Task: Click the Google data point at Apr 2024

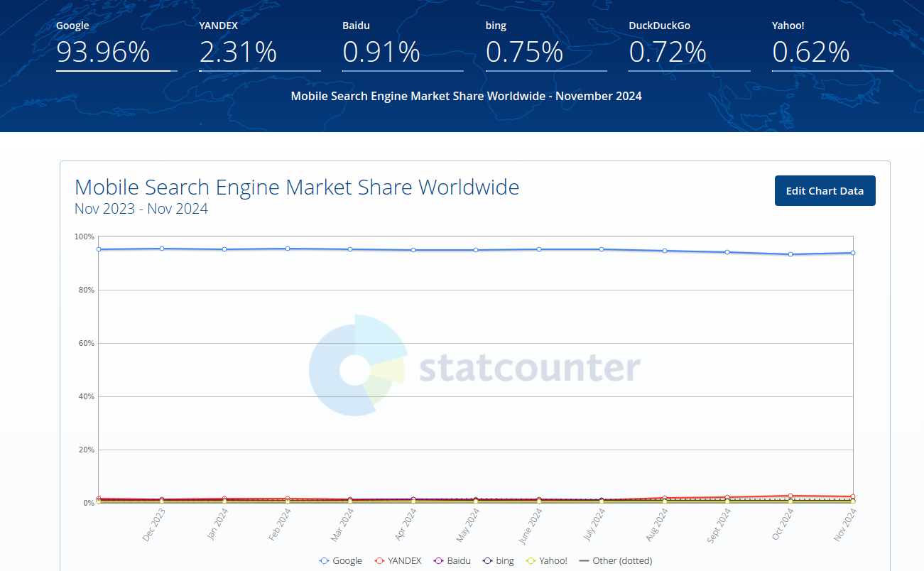Action: [x=413, y=250]
